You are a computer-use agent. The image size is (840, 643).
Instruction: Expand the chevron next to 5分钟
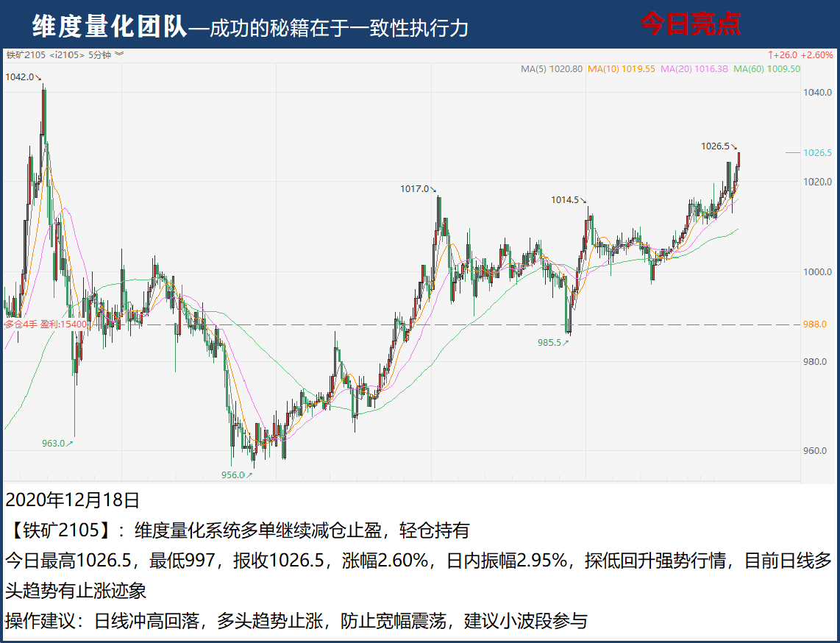tap(119, 54)
